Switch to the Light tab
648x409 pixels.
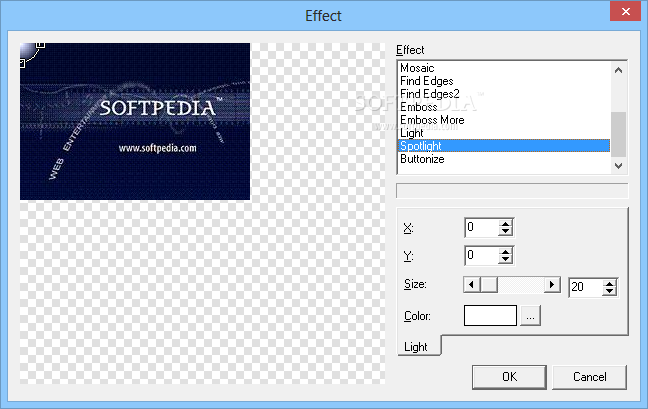point(418,346)
